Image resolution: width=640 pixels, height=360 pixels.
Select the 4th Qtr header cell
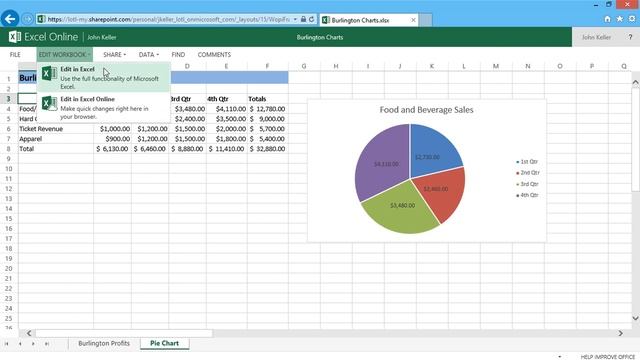click(x=227, y=99)
